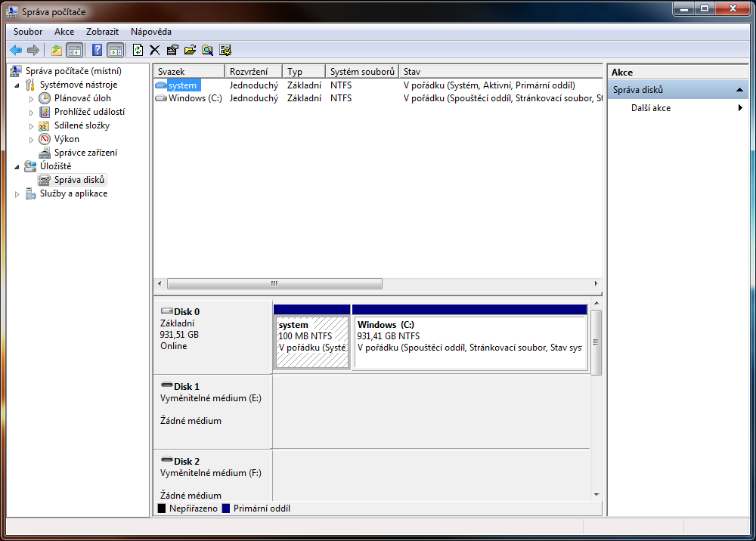Click the open folder toolbar icon
Screen dimensions: 756x541
click(x=190, y=51)
